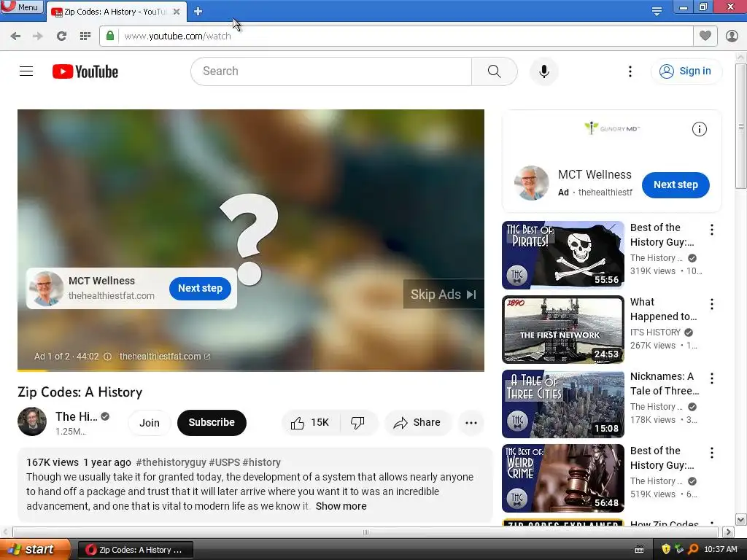The image size is (747, 560).
Task: Open menu for What Happened to video
Action: pos(712,304)
